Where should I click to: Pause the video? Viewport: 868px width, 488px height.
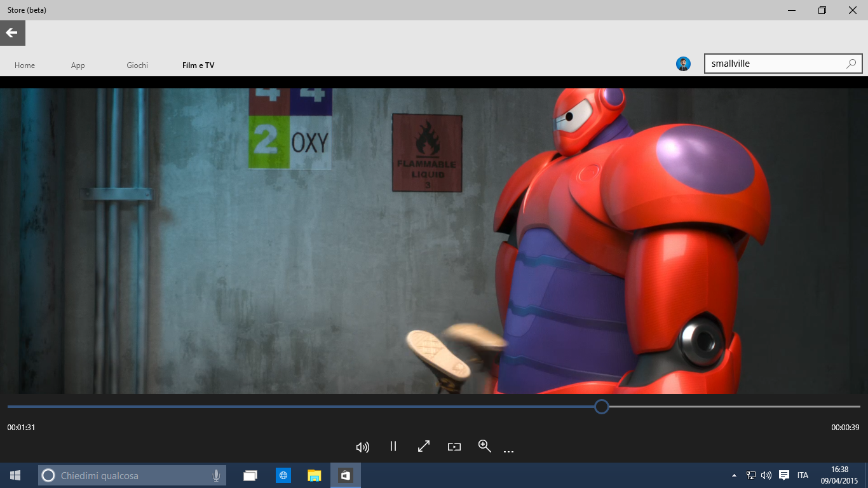tap(393, 446)
